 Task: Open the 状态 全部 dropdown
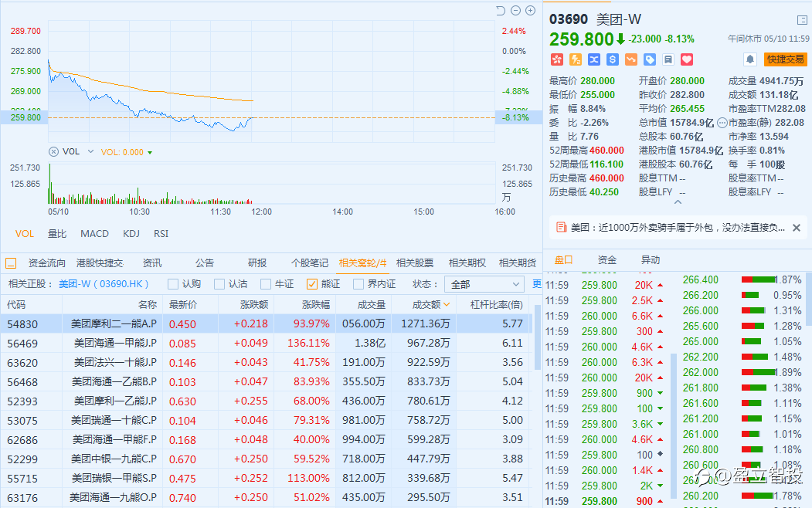(483, 284)
